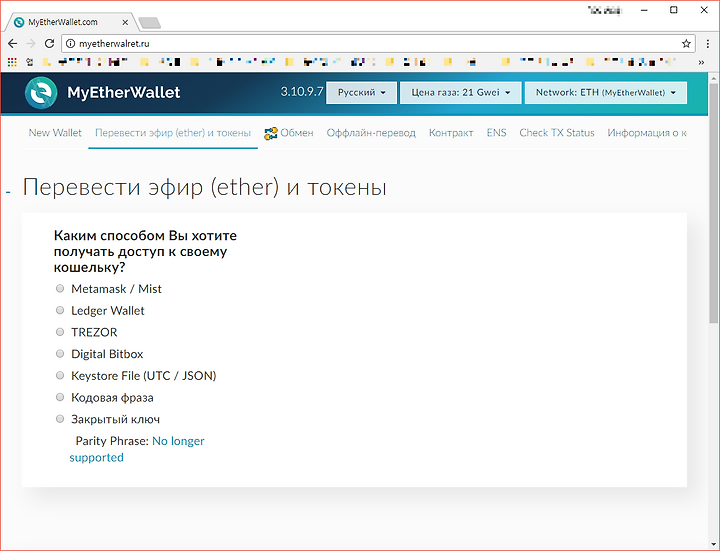Image resolution: width=720 pixels, height=551 pixels.
Task: Open Network: ETH dropdown
Action: pyautogui.click(x=606, y=92)
